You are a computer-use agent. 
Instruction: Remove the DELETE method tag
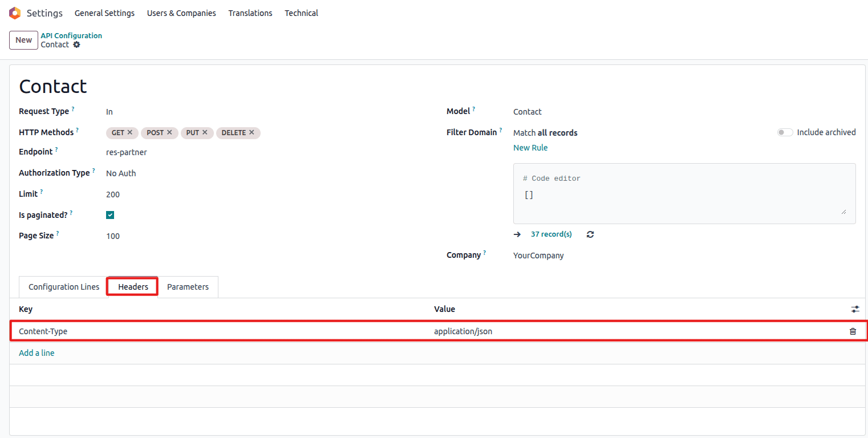coord(252,132)
